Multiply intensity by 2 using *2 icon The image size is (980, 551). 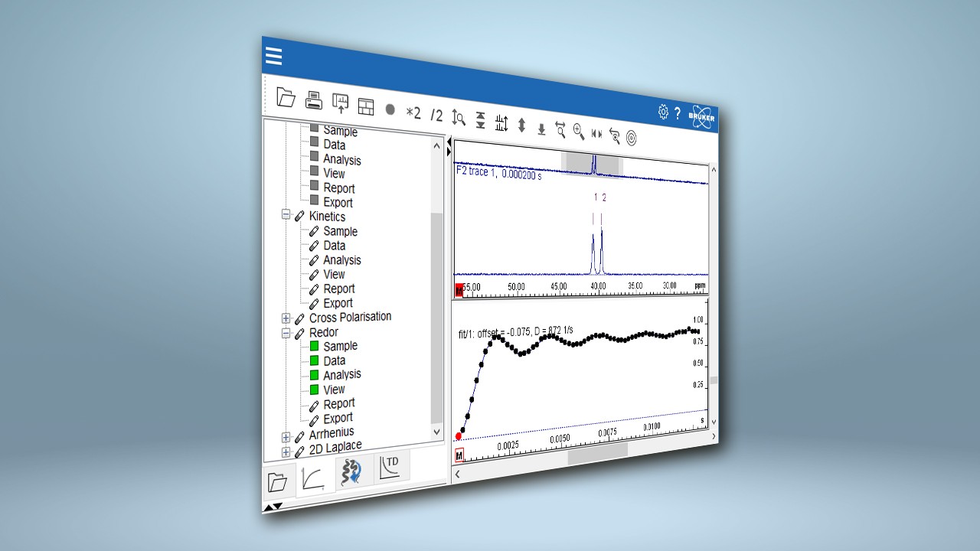point(413,111)
